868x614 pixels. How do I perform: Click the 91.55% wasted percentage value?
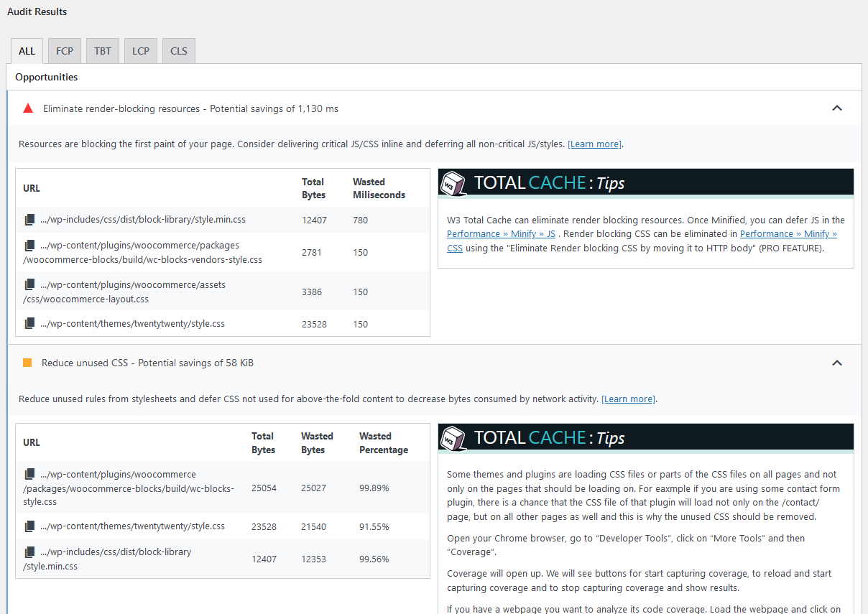374,527
